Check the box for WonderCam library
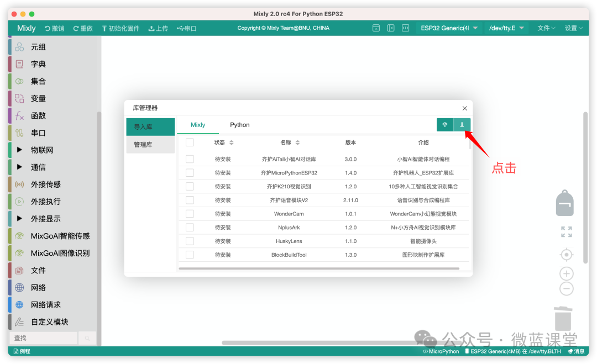Viewport: 597px width, 364px height. (x=190, y=214)
